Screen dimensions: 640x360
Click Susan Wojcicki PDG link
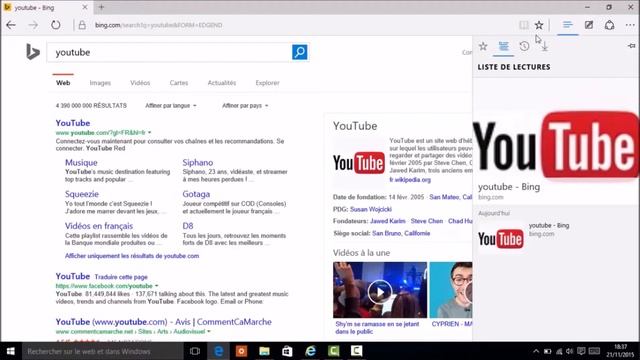(371, 209)
